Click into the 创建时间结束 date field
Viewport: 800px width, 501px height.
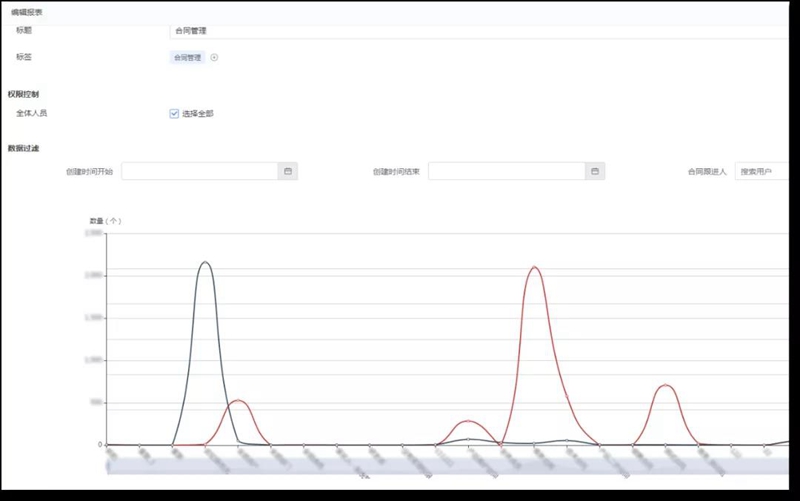coord(506,172)
